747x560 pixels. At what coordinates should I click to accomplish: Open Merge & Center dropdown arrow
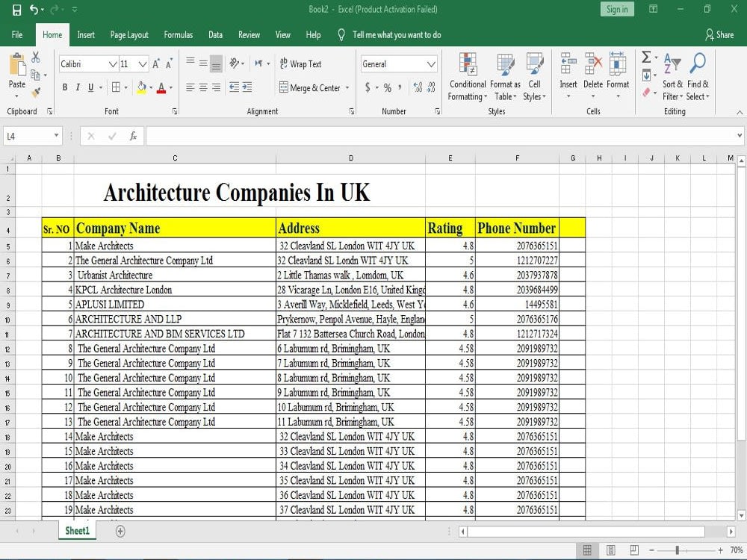pyautogui.click(x=347, y=87)
